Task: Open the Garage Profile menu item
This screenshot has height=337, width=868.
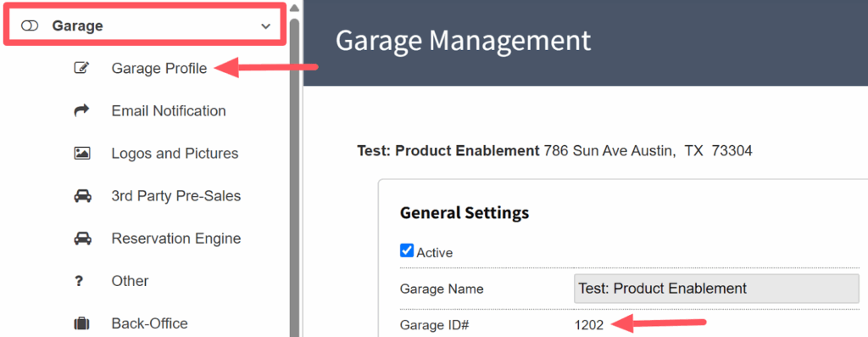Action: click(159, 68)
